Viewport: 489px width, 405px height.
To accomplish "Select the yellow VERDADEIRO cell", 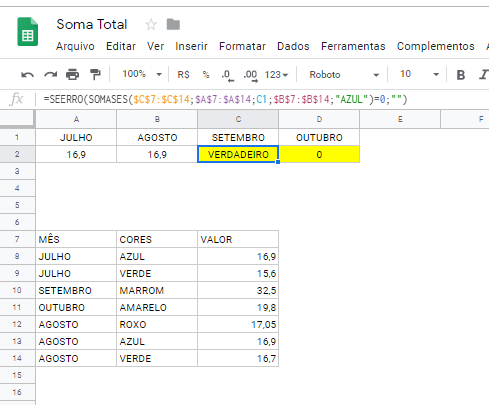I will [238, 154].
